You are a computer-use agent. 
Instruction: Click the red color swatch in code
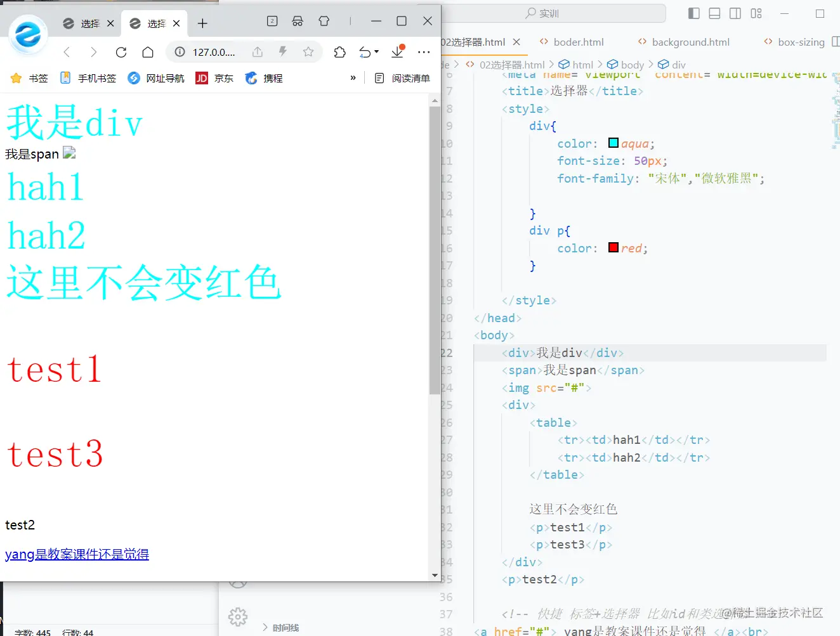(x=614, y=247)
